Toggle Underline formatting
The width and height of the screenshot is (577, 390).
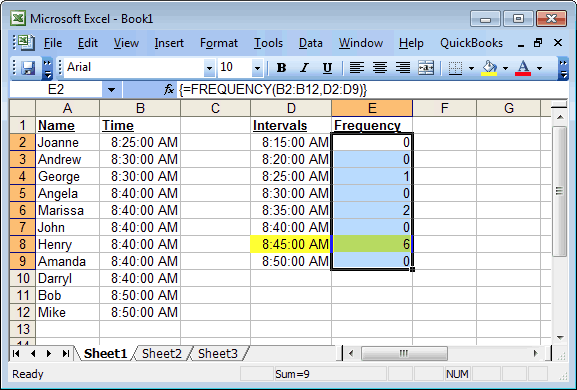tap(327, 68)
